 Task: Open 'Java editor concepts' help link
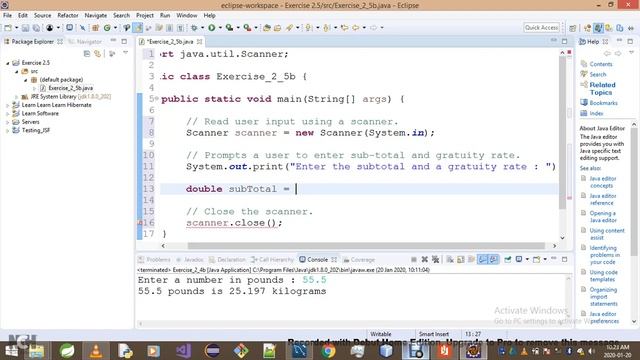pyautogui.click(x=602, y=182)
